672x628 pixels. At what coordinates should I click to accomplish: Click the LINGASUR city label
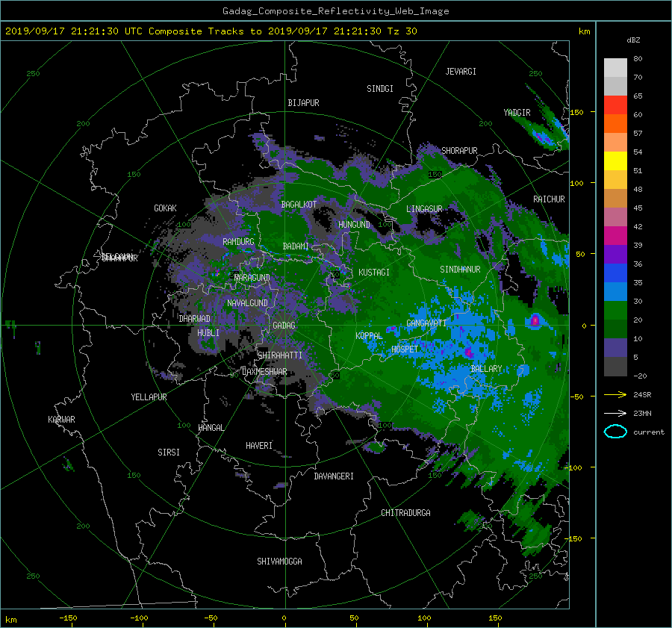click(424, 209)
